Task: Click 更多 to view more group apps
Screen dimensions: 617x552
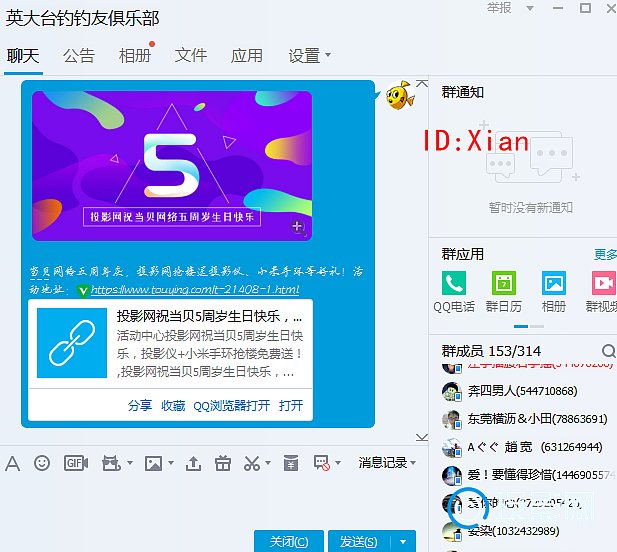Action: 605,254
